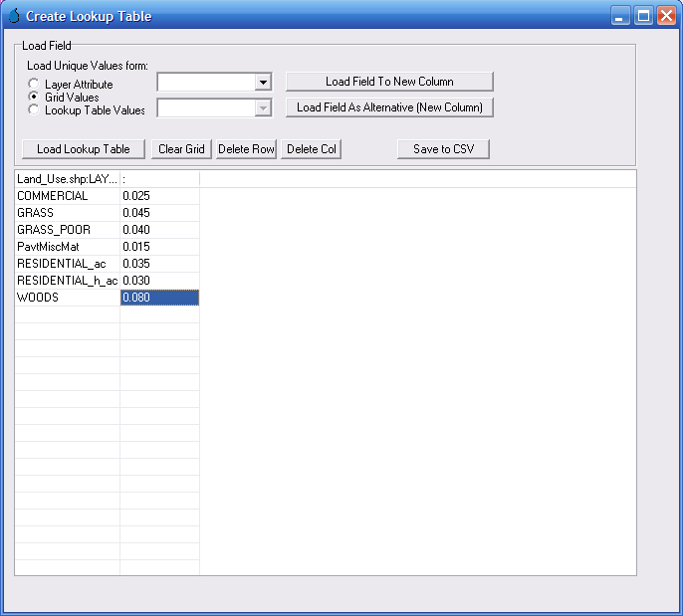Select the Land_Use.shp column header cell

pyautogui.click(x=67, y=179)
